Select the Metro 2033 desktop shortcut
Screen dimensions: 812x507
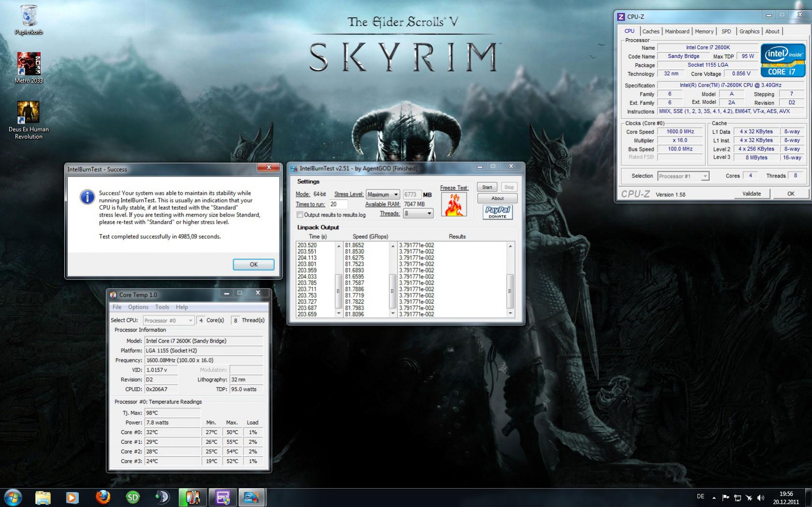(29, 68)
